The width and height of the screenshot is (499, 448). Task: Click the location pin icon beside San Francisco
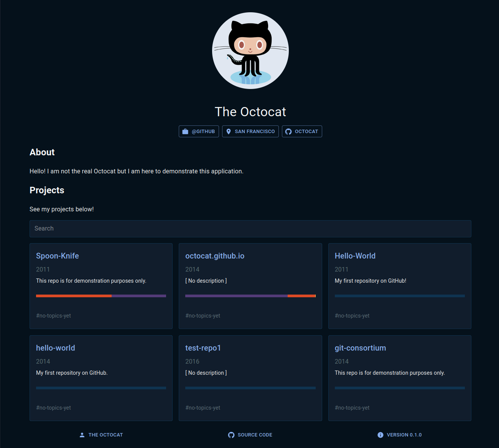(x=229, y=132)
